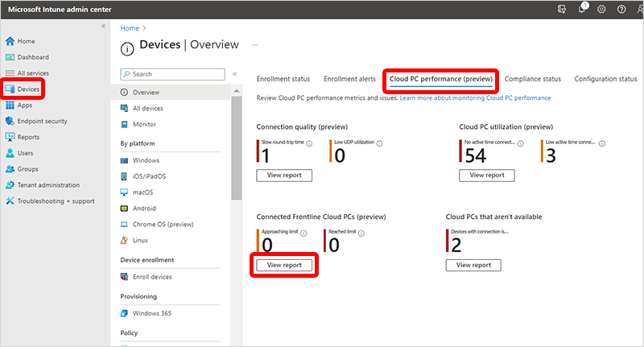Screen dimensions: 644x347
Task: Open help question mark in header
Action: pyautogui.click(x=621, y=9)
